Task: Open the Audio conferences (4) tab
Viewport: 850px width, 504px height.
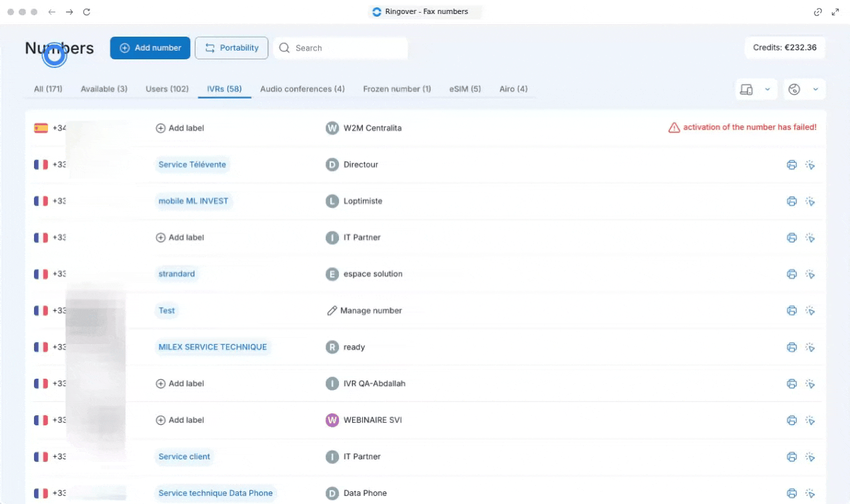Action: (x=302, y=89)
